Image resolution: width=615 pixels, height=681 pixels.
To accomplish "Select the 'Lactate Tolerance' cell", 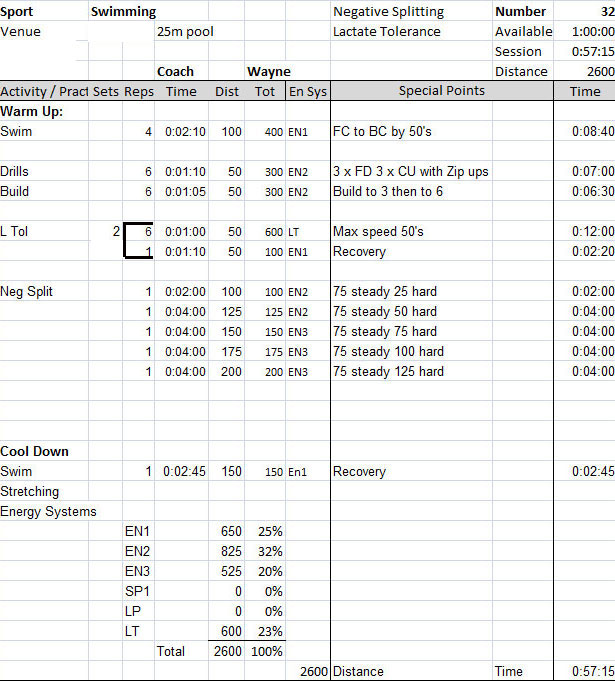I will (387, 32).
